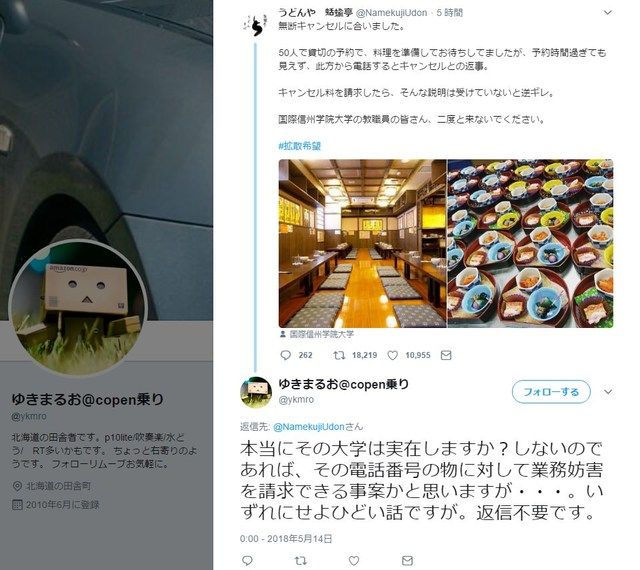
Task: Open the top tweet's chevron menu
Action: pos(607,13)
